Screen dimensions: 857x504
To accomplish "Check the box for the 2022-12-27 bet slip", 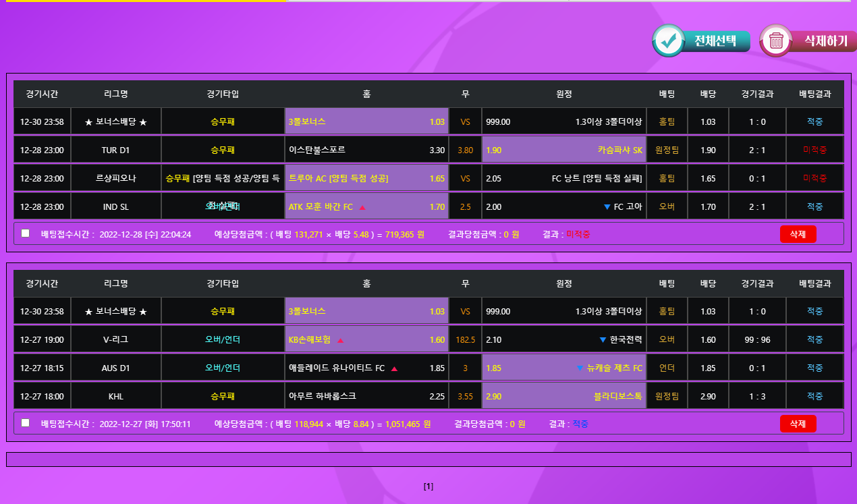I will click(x=26, y=423).
